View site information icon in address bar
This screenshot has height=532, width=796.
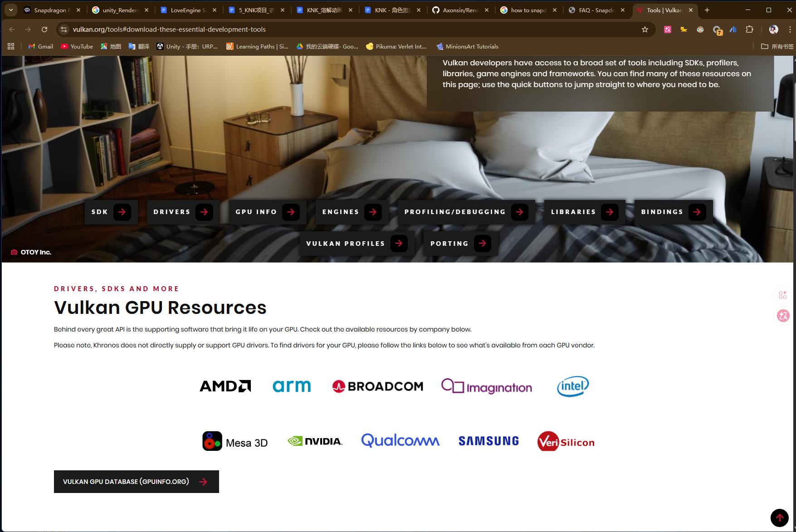pos(64,29)
